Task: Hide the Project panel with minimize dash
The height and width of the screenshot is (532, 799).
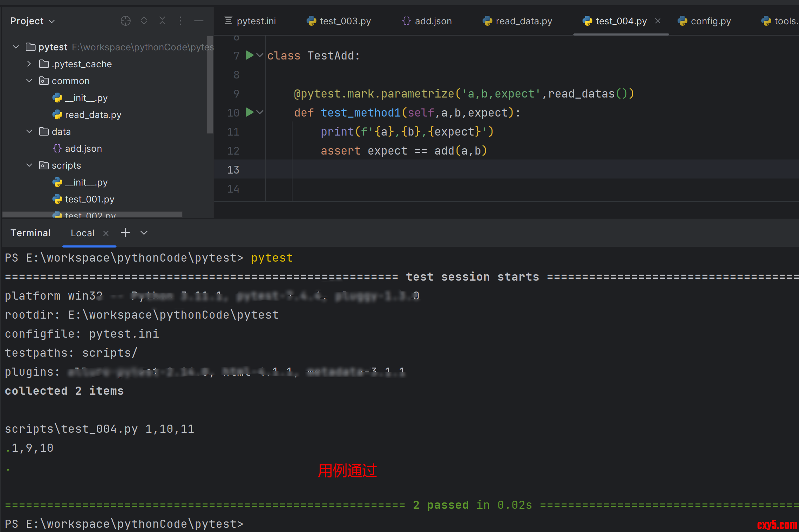Action: [199, 21]
